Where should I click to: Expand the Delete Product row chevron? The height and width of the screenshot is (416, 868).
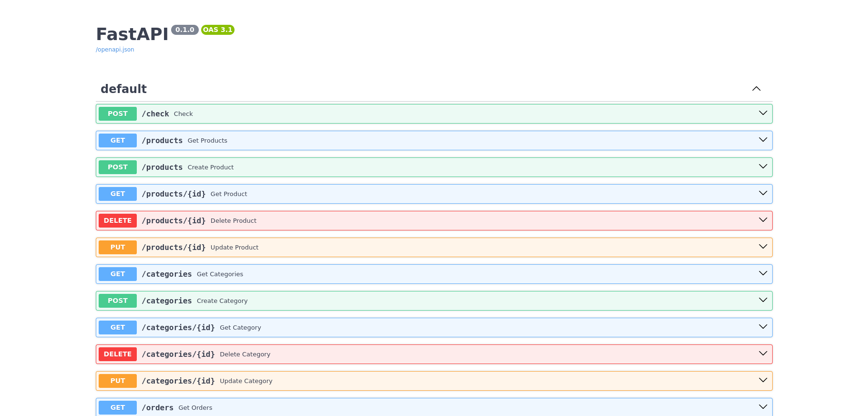tap(763, 220)
